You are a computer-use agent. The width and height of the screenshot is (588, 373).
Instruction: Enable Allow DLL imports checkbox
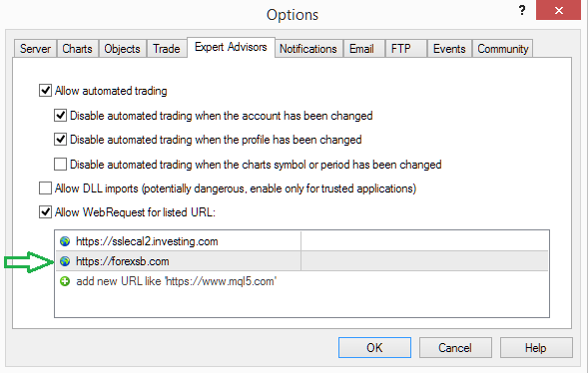45,188
